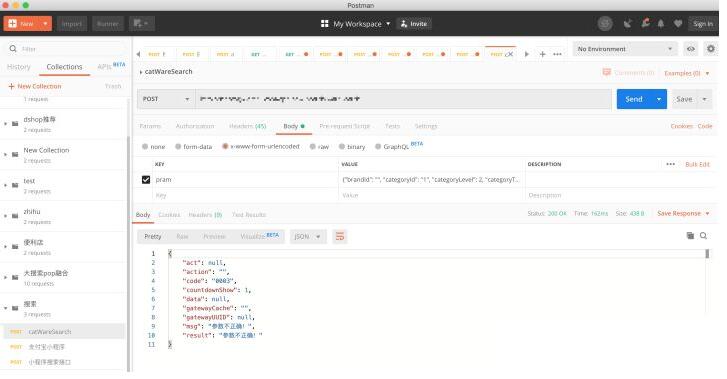Click the Import button
727x379 pixels.
[72, 24]
